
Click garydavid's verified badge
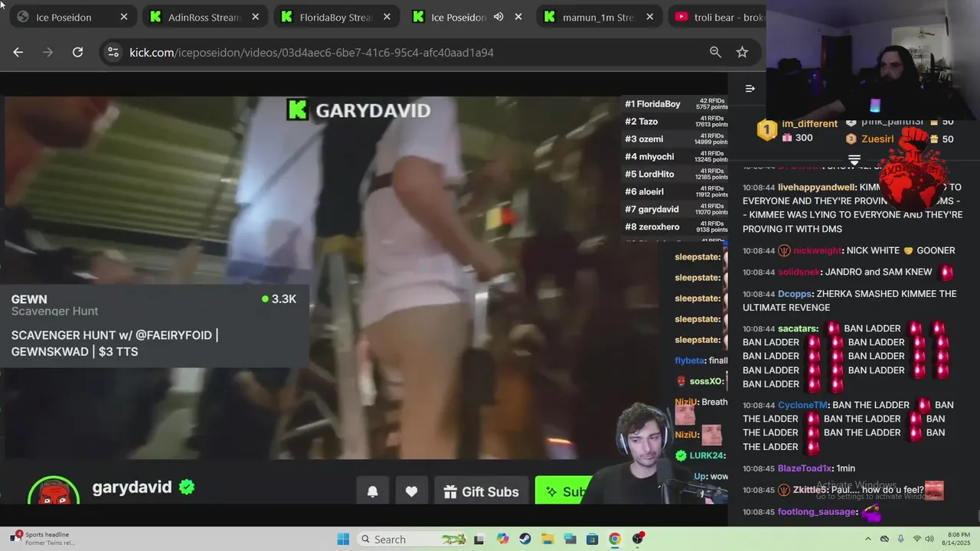186,487
